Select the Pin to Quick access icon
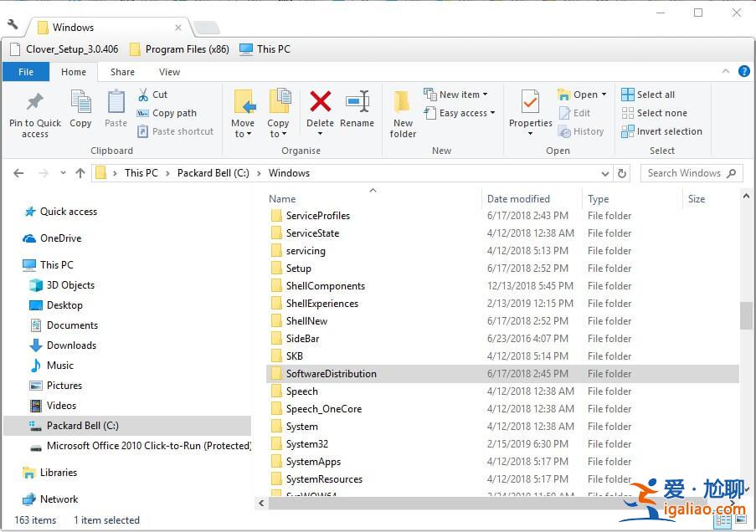 33,111
